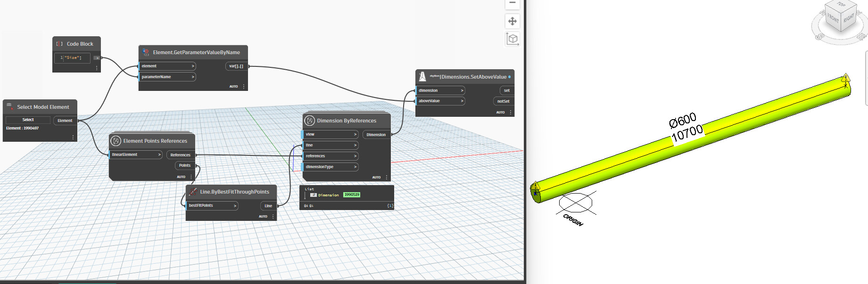The image size is (868, 284).
Task: Click AUTO lacing on Element Points References
Action: coord(181,177)
